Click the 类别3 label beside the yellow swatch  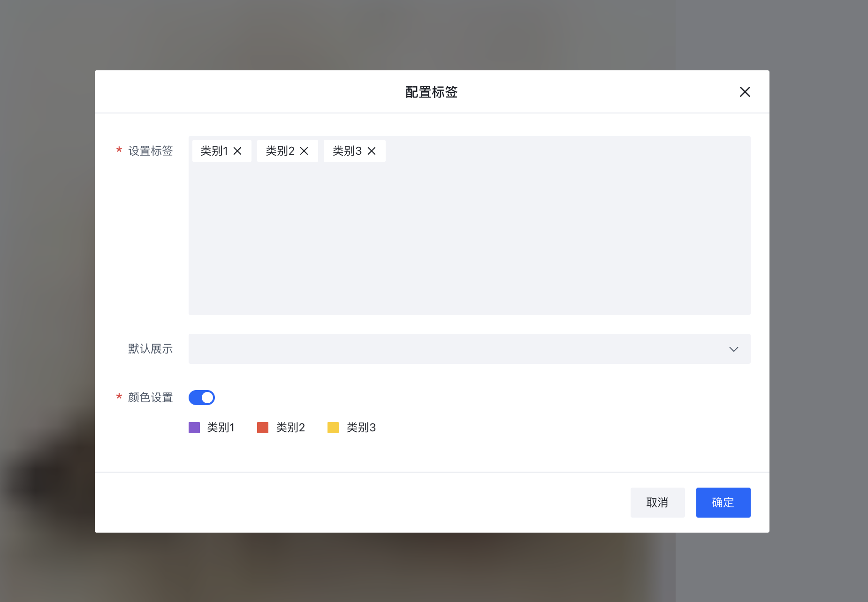[x=361, y=428]
